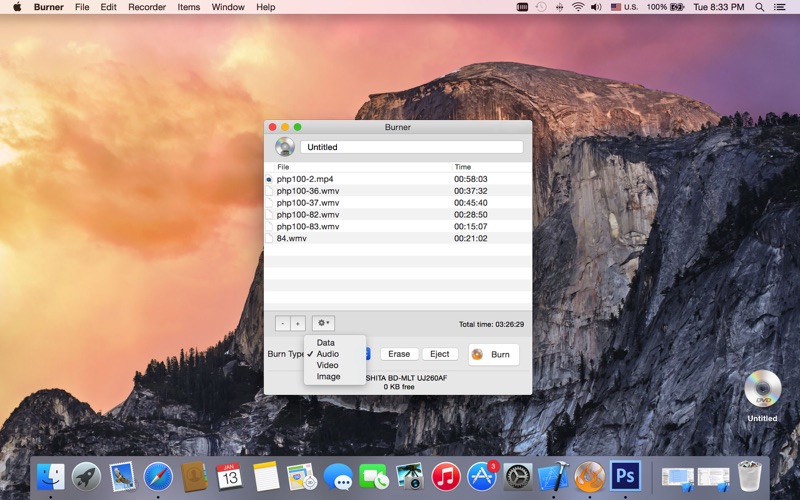Open Maps icon in Dock

coord(302,477)
